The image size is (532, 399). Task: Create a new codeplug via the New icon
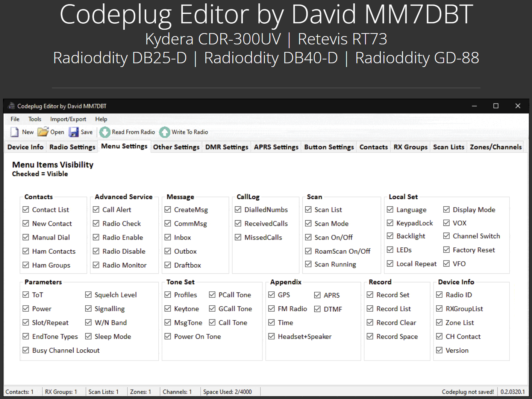pos(14,132)
